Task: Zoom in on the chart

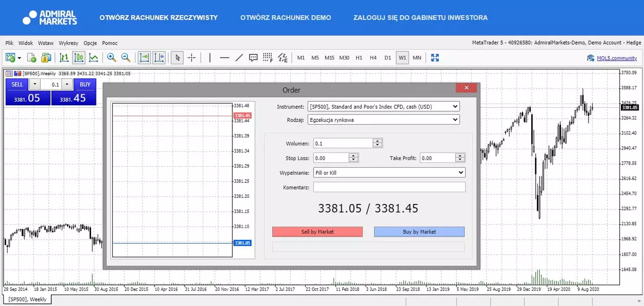Action: point(111,58)
